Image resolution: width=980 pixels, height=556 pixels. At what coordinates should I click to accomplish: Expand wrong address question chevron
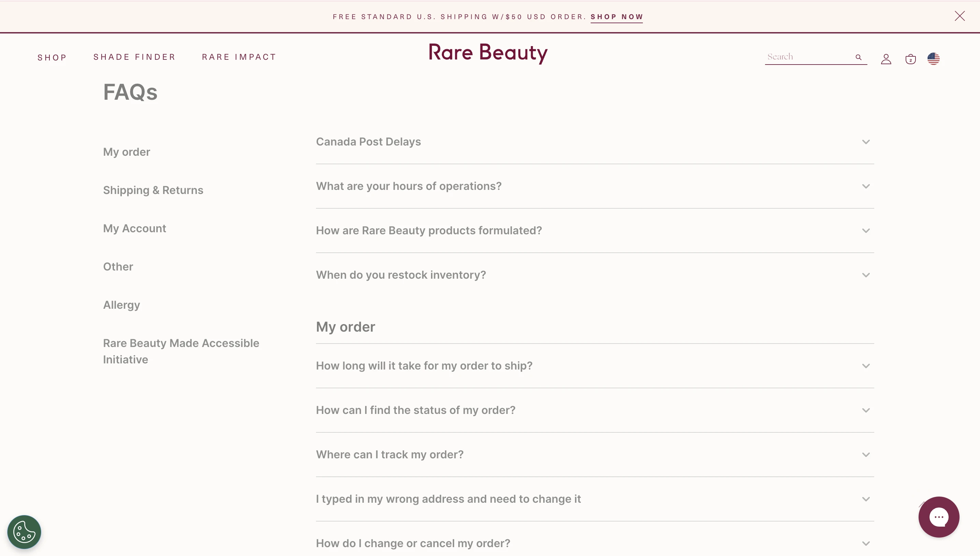tap(866, 499)
